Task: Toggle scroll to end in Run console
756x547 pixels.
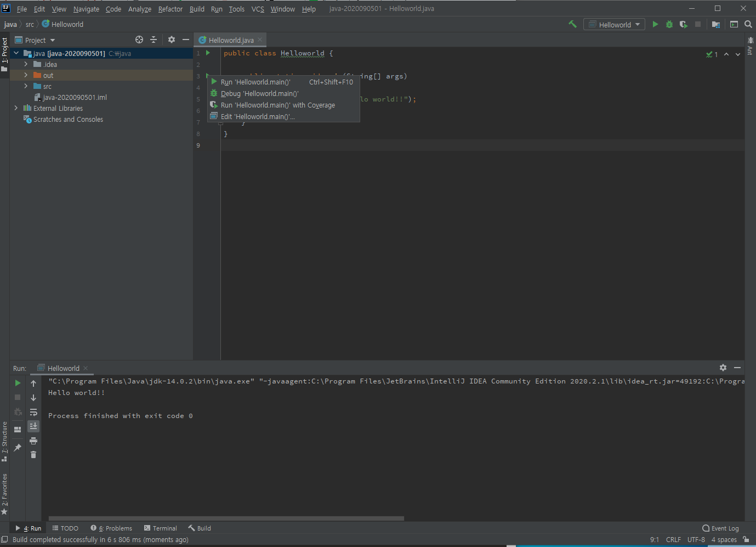Action: pyautogui.click(x=33, y=426)
